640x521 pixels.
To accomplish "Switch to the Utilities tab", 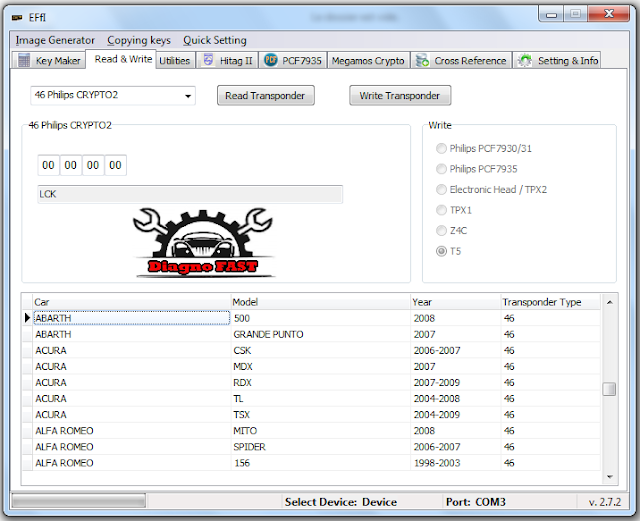I will pos(175,60).
